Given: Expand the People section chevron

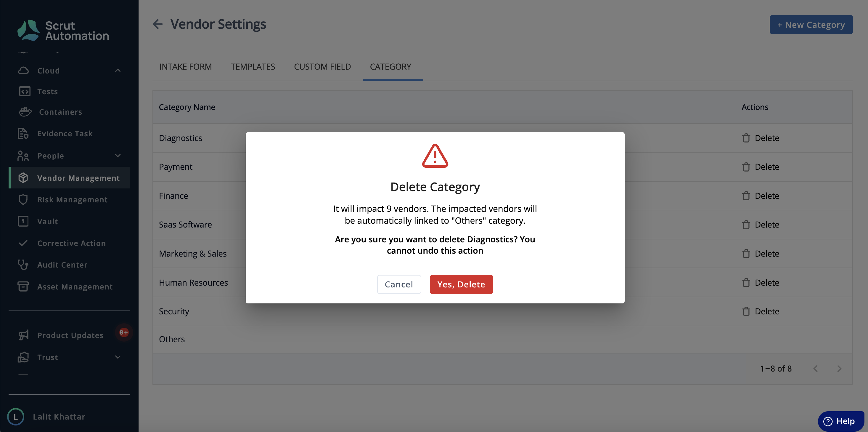Looking at the screenshot, I should (x=118, y=156).
